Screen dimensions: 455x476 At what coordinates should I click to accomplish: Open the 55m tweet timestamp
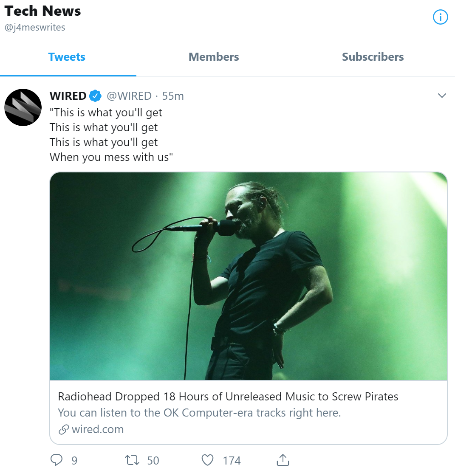point(173,96)
